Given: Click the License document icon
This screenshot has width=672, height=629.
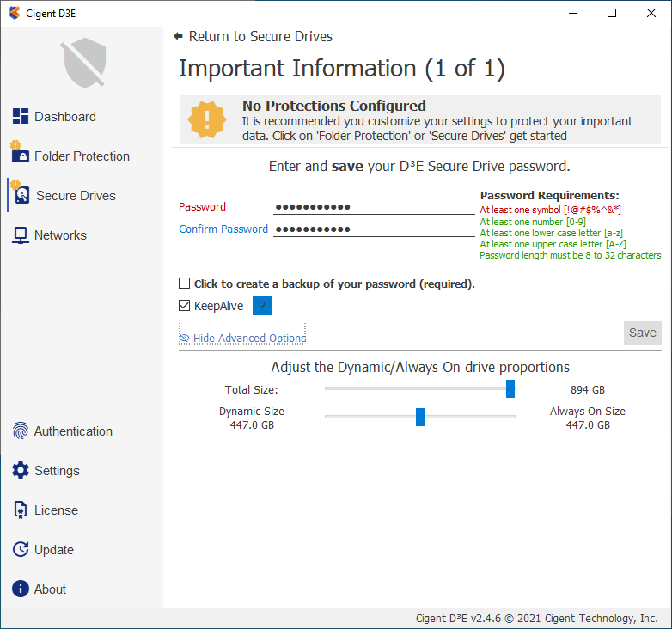Looking at the screenshot, I should point(21,510).
